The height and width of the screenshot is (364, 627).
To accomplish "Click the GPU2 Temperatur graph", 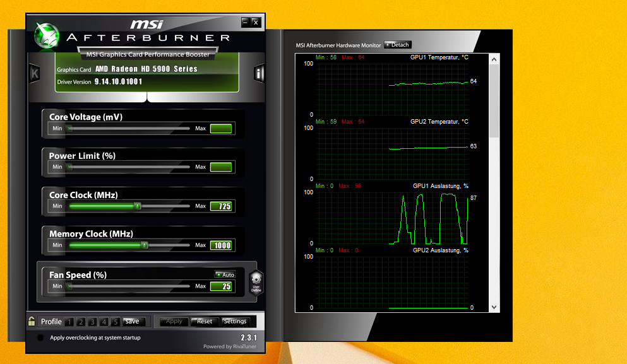I will [x=392, y=153].
